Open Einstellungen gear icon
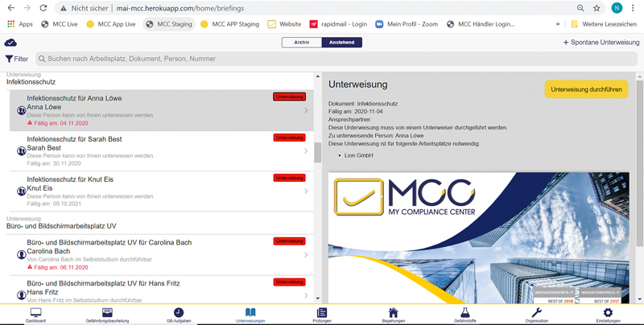 [608, 314]
